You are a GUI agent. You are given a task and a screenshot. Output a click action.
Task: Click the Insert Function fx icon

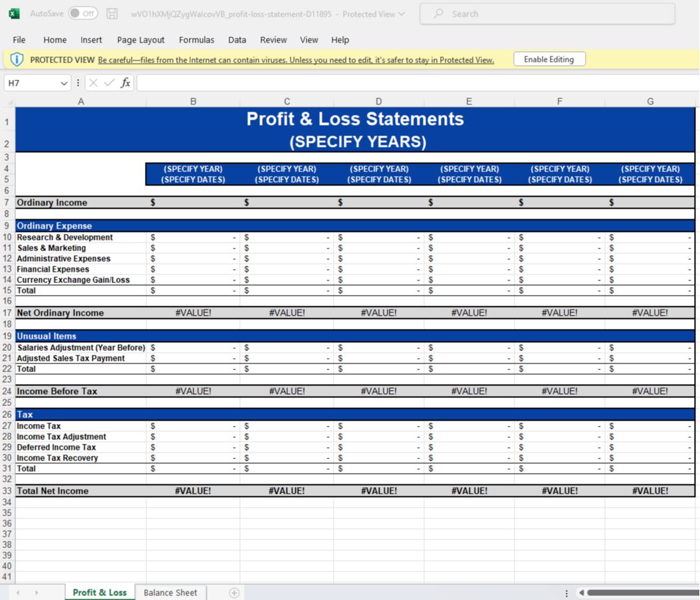tap(126, 82)
